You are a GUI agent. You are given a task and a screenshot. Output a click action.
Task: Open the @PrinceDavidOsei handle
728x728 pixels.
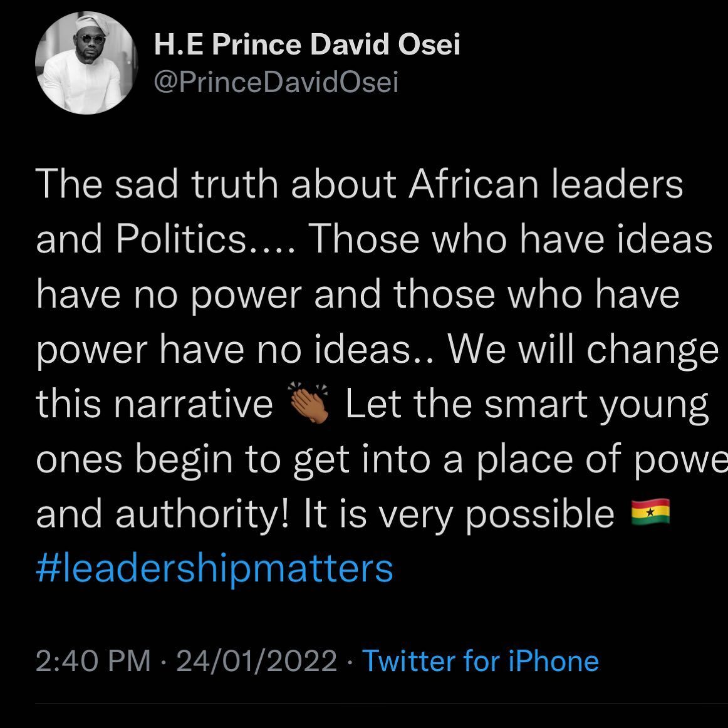click(x=276, y=83)
